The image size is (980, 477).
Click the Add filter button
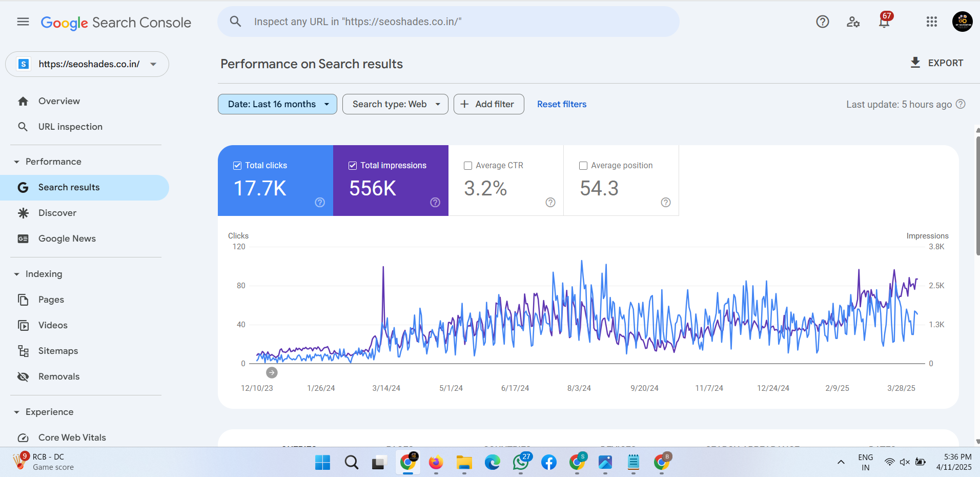488,104
